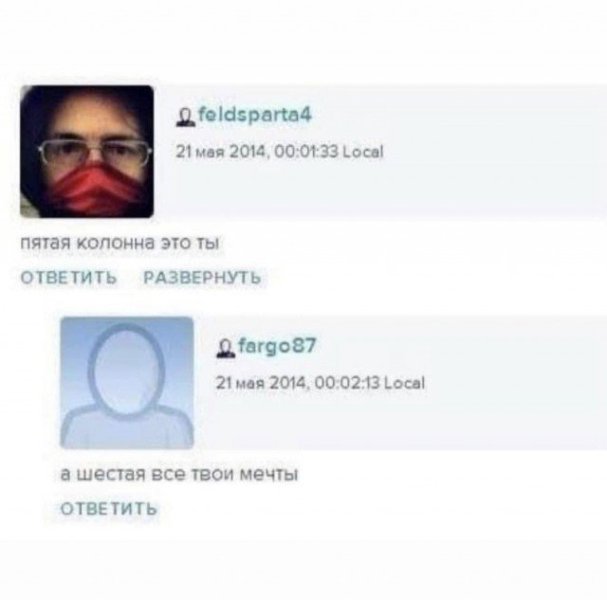The height and width of the screenshot is (600, 607).
Task: Visit the feldsparta4 username profile link
Action: 254,115
